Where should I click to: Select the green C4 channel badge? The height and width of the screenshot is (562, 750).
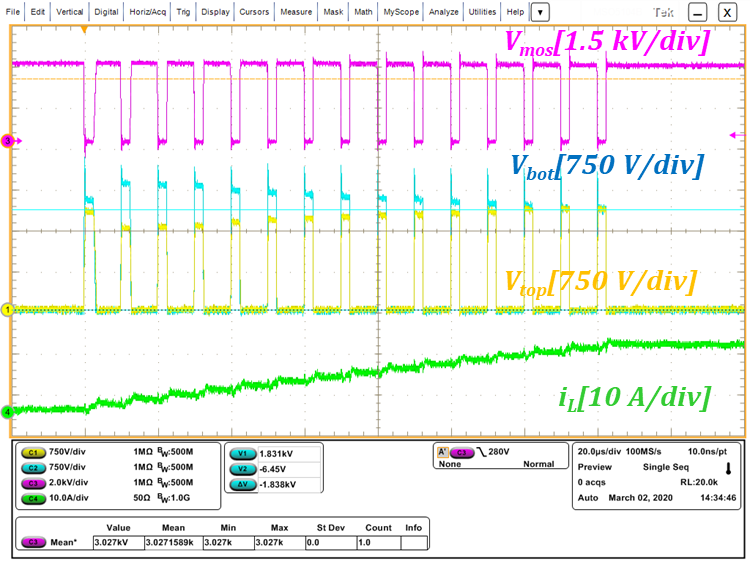[34, 496]
